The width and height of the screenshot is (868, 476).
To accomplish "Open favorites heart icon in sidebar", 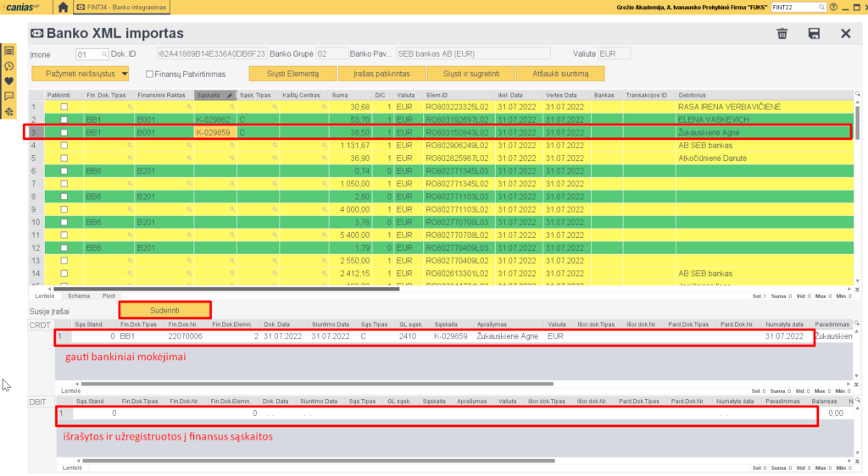I will (x=9, y=80).
